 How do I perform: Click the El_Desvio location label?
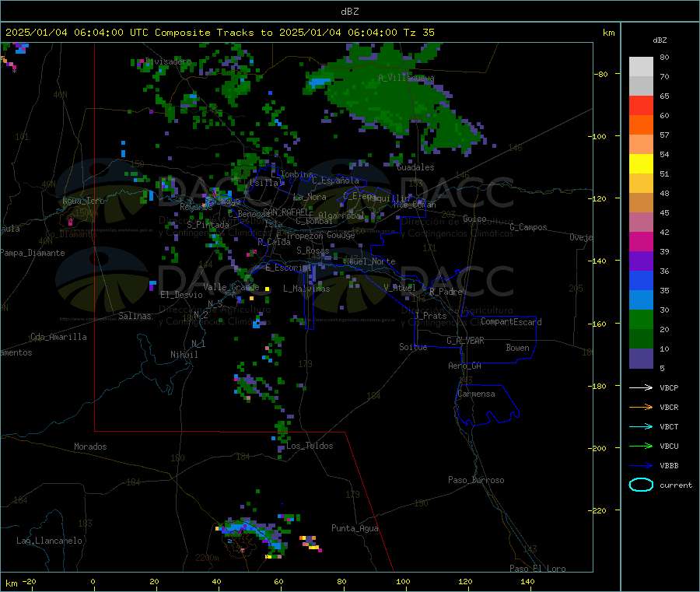point(181,295)
